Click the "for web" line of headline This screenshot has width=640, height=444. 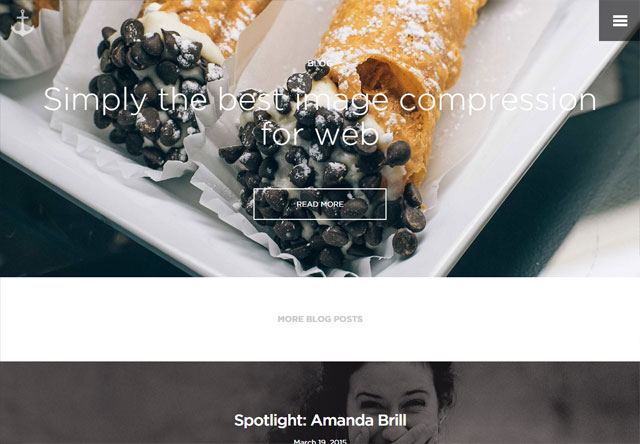click(320, 134)
